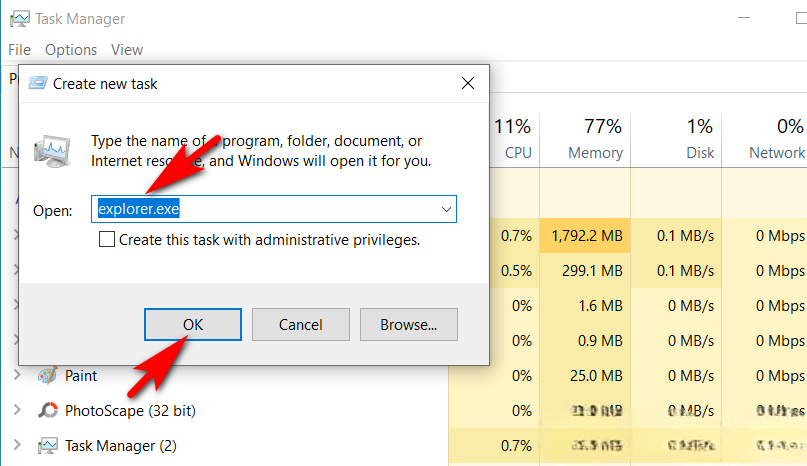Expand the Task Manager (2) process group
The width and height of the screenshot is (807, 466).
[16, 445]
